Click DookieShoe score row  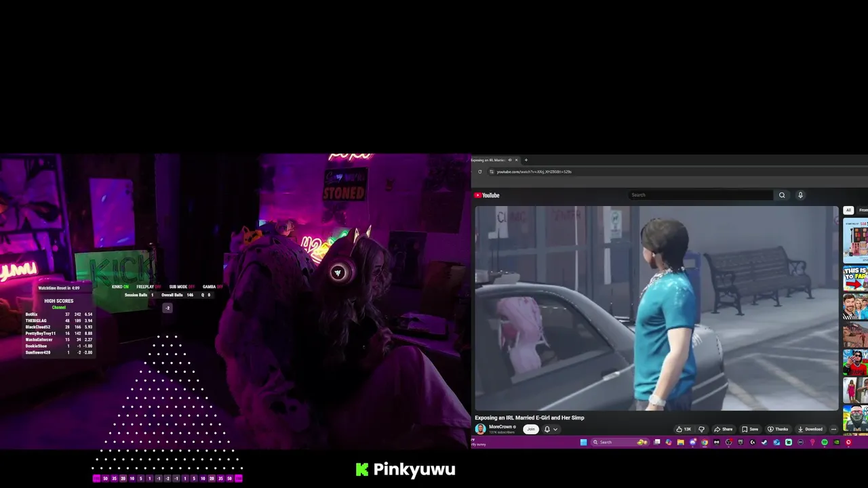[x=58, y=346]
